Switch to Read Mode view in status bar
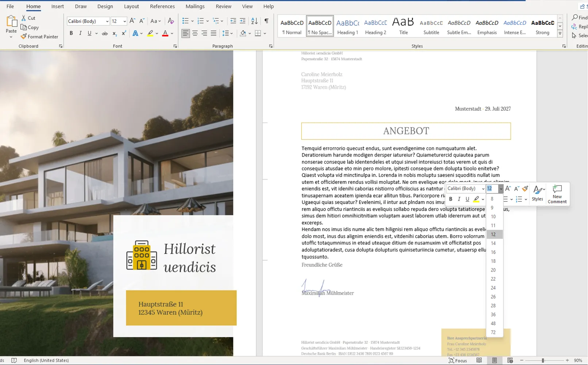This screenshot has width=588, height=365. [x=479, y=360]
